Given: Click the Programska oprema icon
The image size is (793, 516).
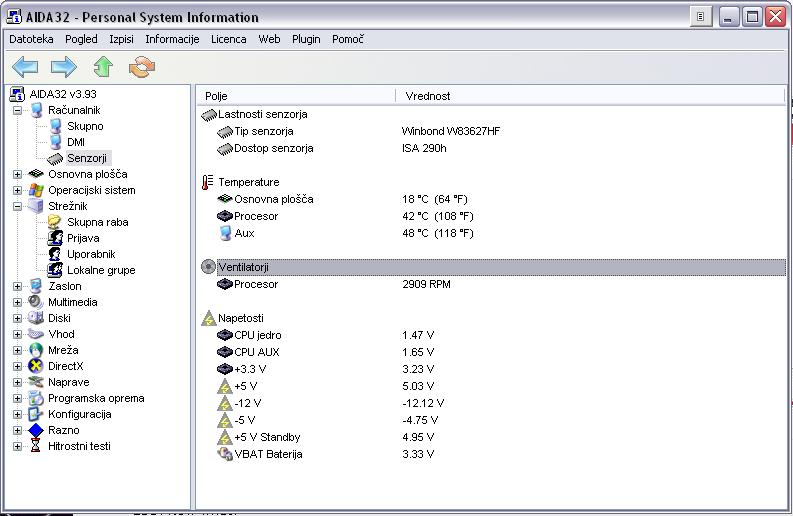Looking at the screenshot, I should (x=36, y=398).
